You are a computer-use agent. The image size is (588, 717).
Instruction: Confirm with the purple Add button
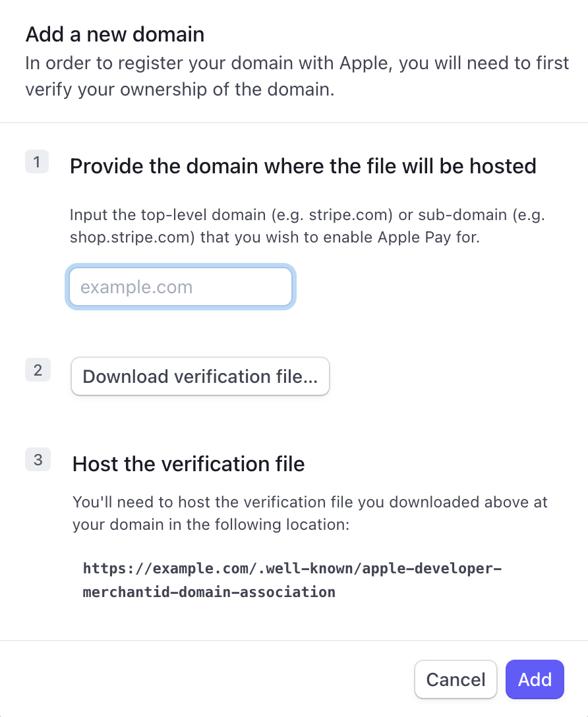[535, 679]
